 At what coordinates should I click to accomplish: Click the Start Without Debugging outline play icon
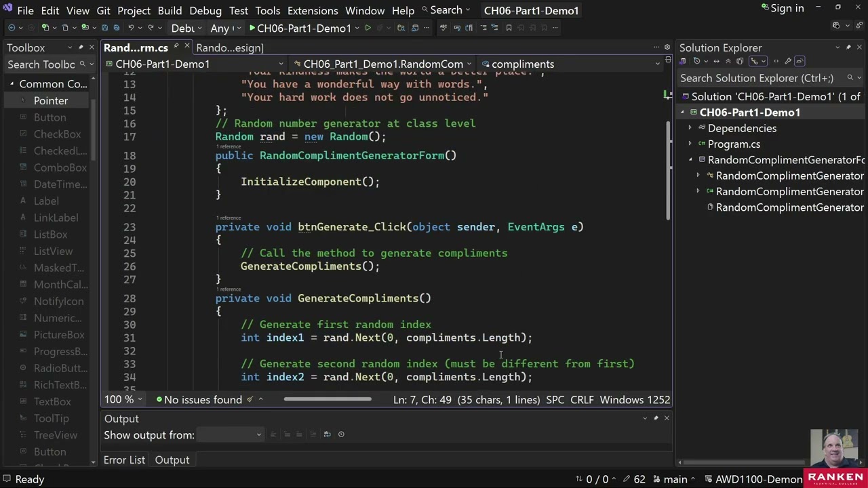[368, 28]
